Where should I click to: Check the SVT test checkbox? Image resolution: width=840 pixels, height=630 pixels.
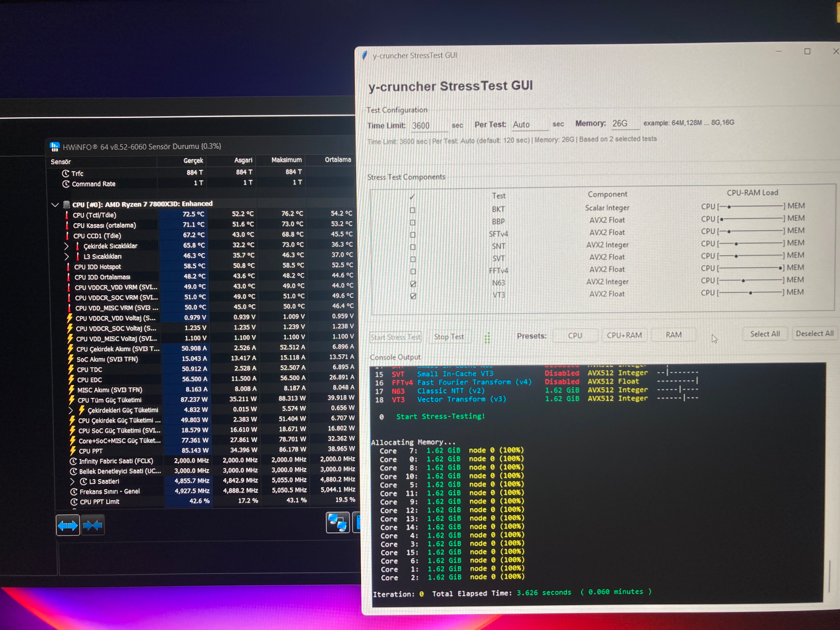[413, 259]
